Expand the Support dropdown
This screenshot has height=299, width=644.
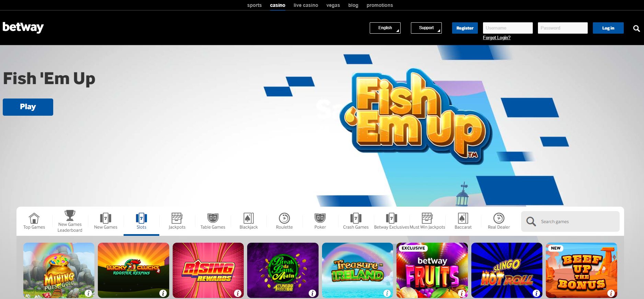coord(426,28)
